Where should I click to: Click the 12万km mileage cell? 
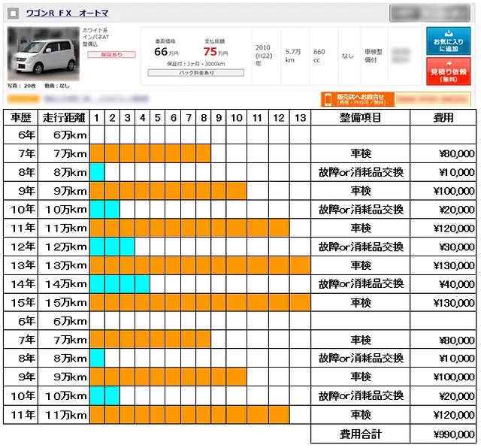(x=64, y=247)
